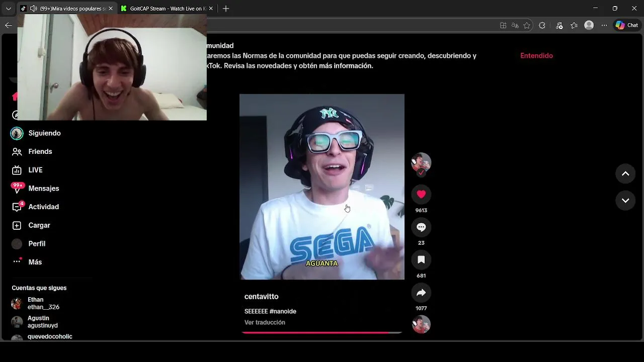Skip to the next video with the down arrow
The image size is (644, 362).
625,200
